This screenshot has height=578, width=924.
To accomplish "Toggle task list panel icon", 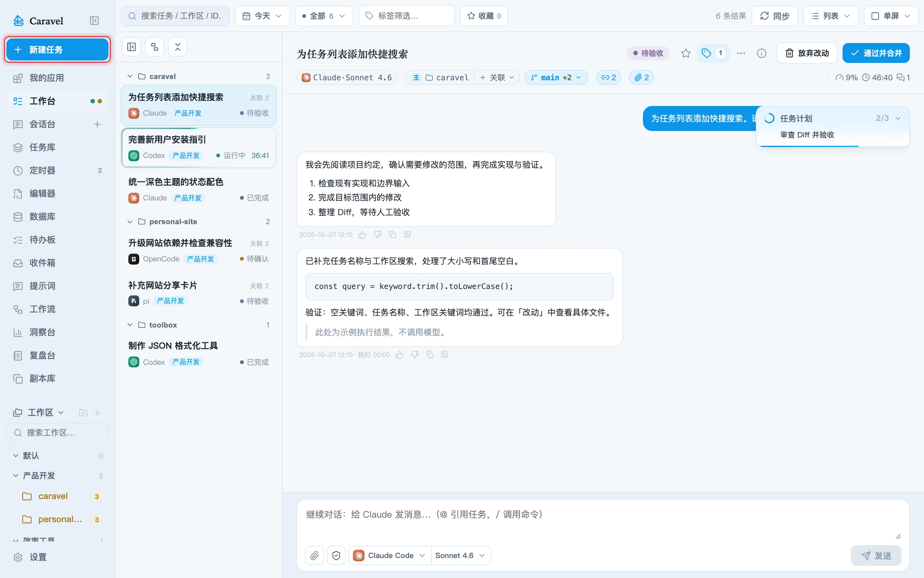I will click(x=132, y=47).
